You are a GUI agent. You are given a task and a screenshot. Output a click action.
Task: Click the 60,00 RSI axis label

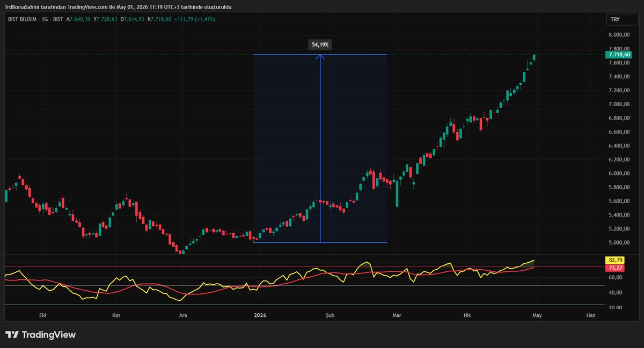point(616,278)
